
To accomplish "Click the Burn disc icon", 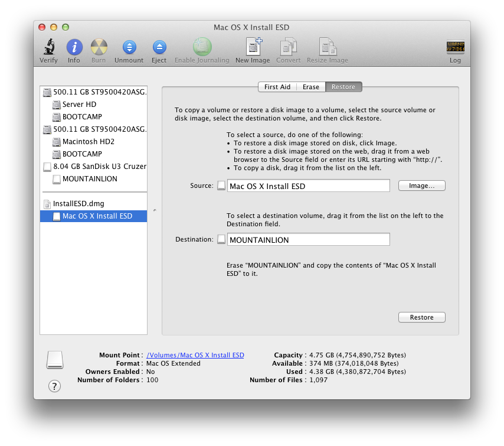I will click(x=99, y=47).
